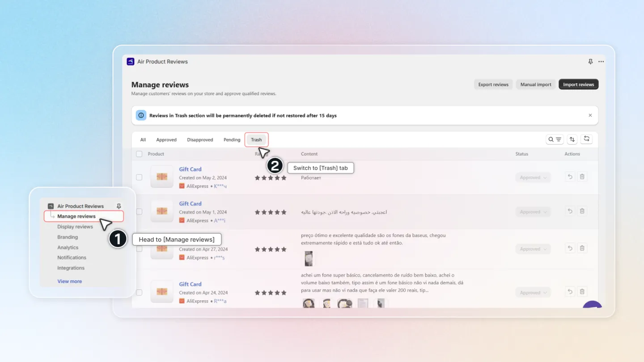Screen dimensions: 644x362
Task: Open Analytics in the sidebar
Action: [68, 248]
